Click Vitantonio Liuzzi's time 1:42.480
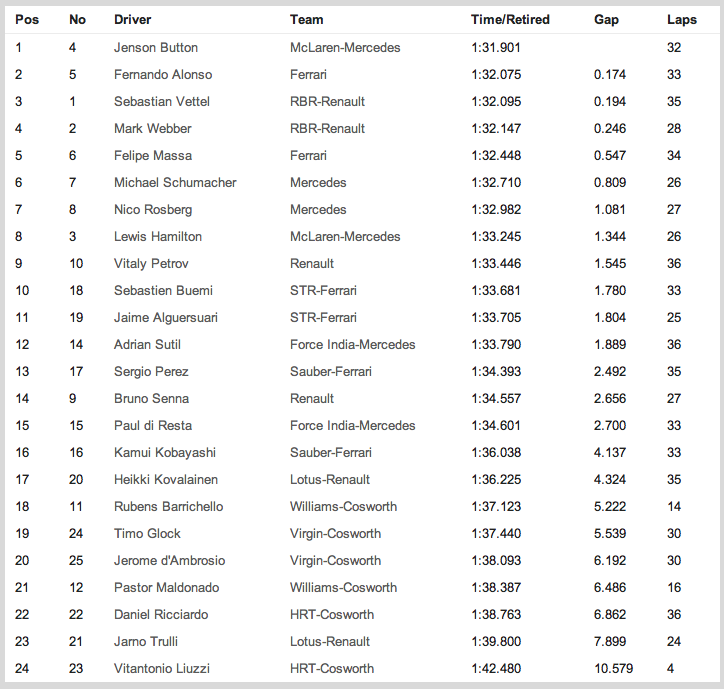This screenshot has width=724, height=689. click(x=497, y=668)
